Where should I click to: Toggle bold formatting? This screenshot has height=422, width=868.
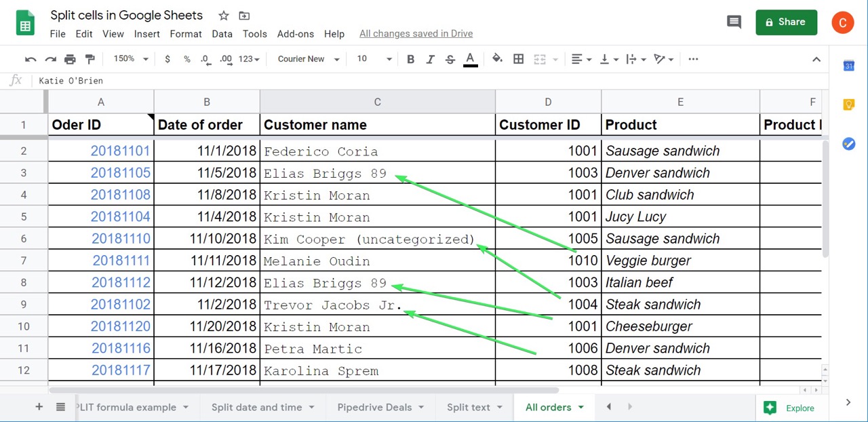[x=410, y=60]
